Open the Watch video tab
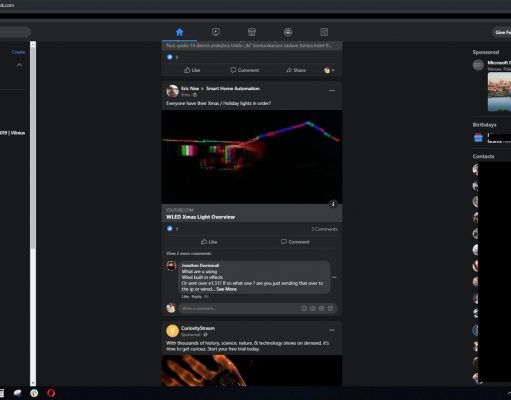This screenshot has height=400, width=511. (216, 32)
